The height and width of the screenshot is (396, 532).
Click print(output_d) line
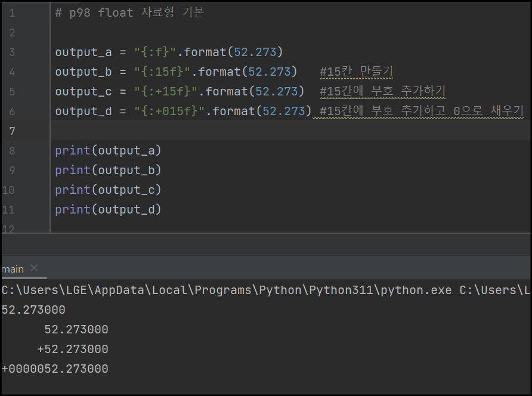[108, 209]
